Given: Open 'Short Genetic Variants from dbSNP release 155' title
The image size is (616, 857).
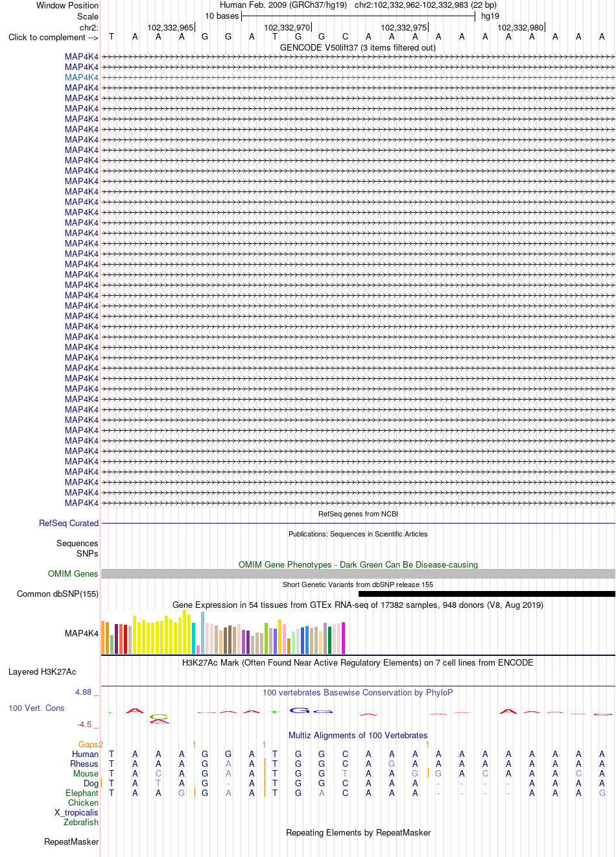Looking at the screenshot, I should coord(358,585).
